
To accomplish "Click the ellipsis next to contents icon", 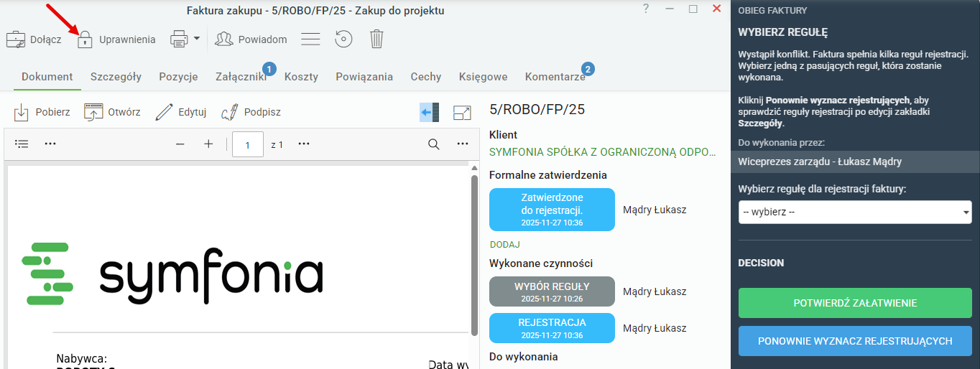I will tap(50, 144).
